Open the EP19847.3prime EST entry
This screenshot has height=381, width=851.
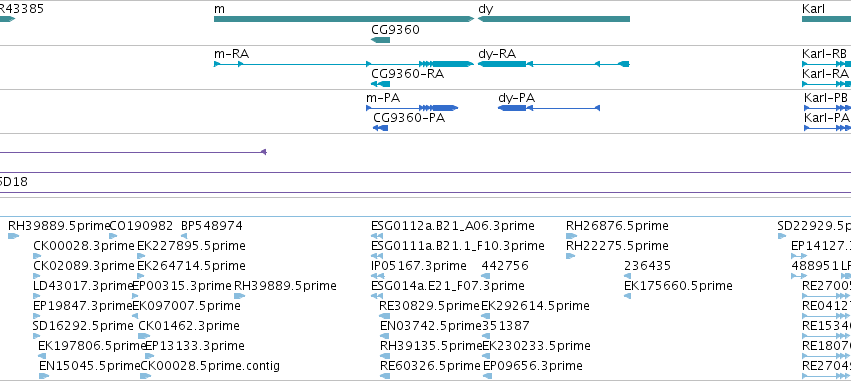point(83,306)
